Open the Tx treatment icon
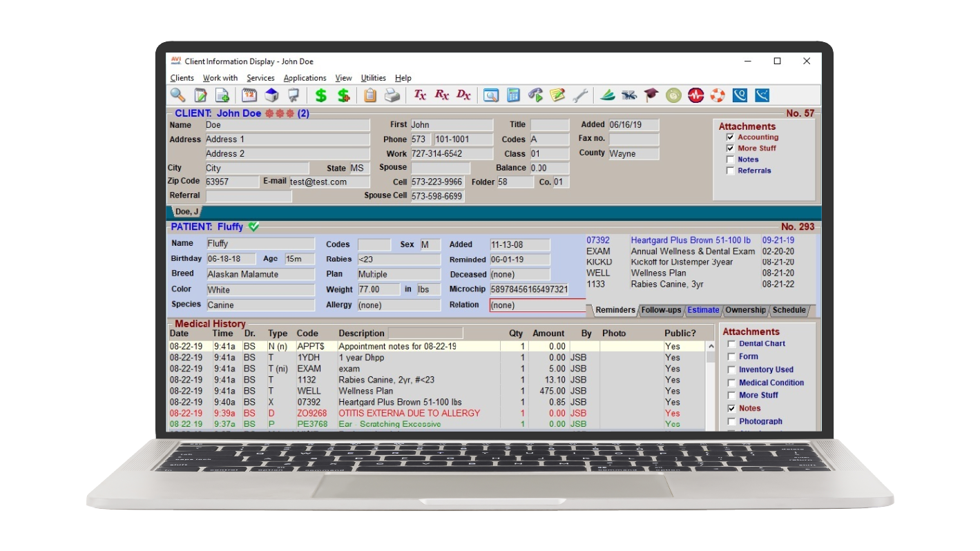The image size is (980, 551). 420,95
